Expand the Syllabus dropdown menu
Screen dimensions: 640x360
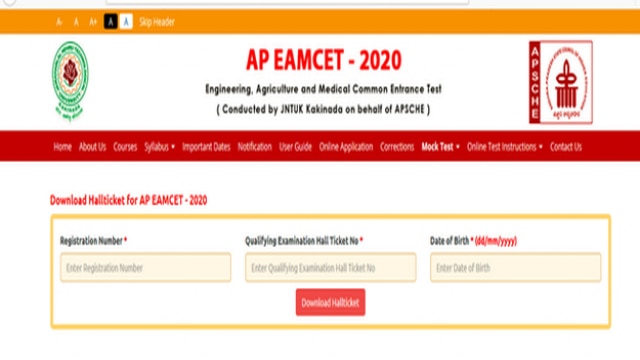[159, 147]
